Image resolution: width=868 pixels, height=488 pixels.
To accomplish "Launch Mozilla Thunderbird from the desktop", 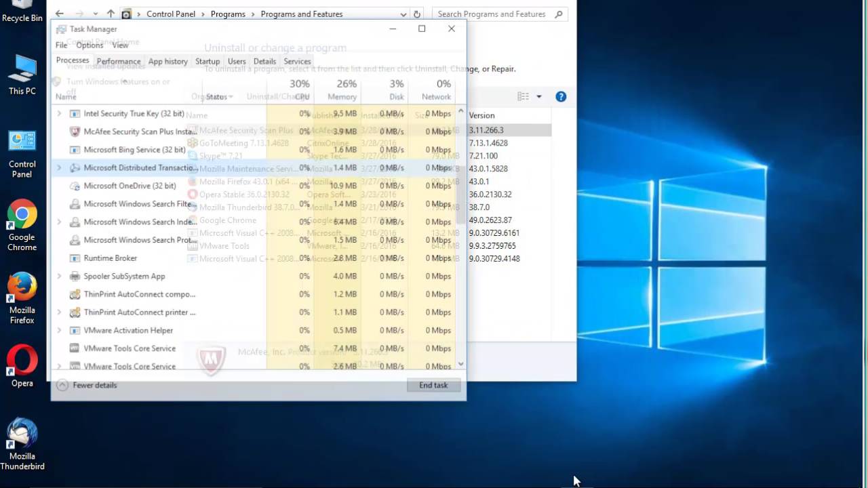I will click(22, 445).
